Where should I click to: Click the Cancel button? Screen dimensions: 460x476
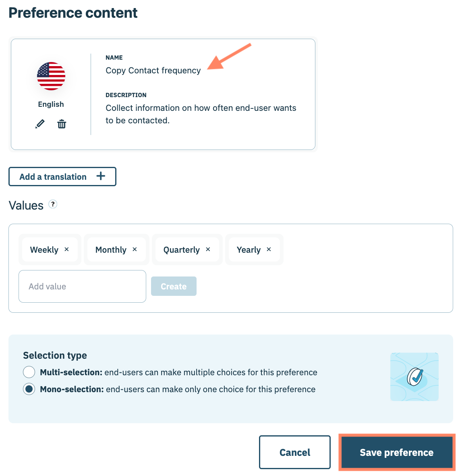[295, 452]
